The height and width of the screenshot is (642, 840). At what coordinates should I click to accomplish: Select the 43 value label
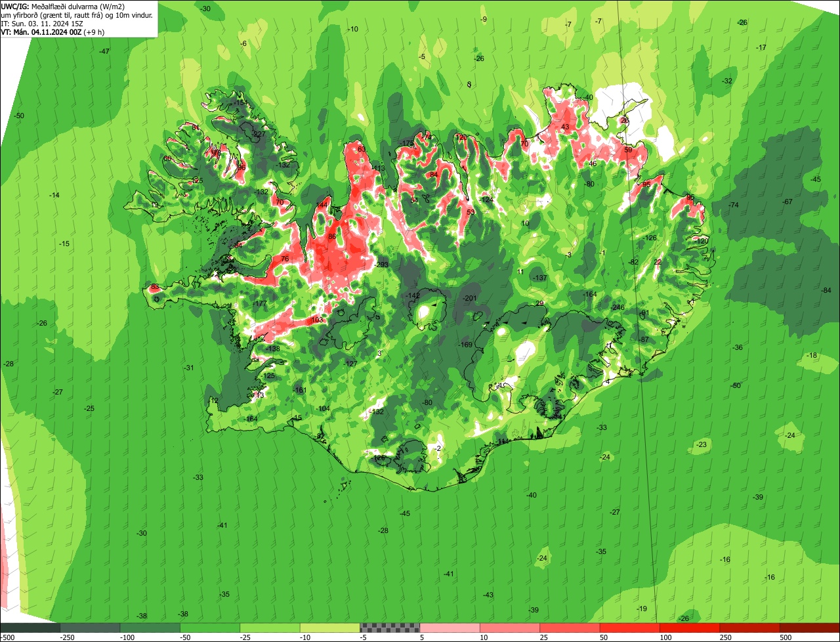click(565, 127)
